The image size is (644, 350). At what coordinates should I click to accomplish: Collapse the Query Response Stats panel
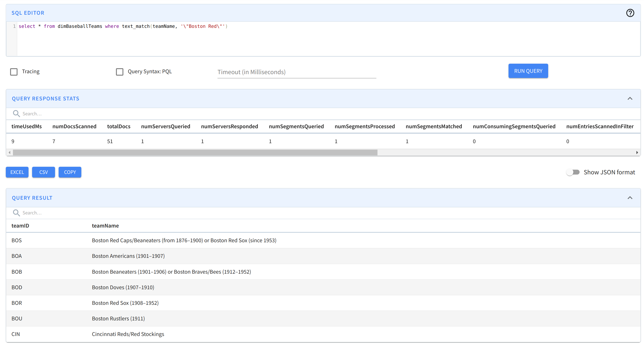pos(630,98)
